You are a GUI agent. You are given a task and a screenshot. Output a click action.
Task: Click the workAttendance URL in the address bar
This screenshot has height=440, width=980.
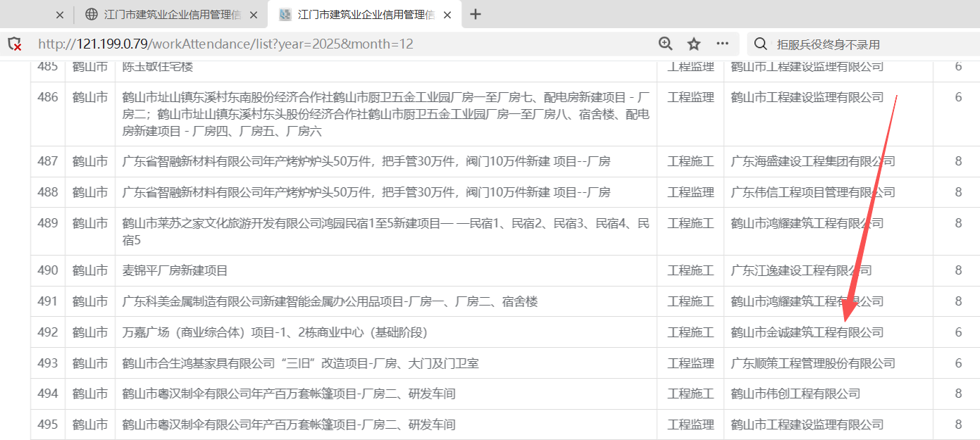point(225,44)
